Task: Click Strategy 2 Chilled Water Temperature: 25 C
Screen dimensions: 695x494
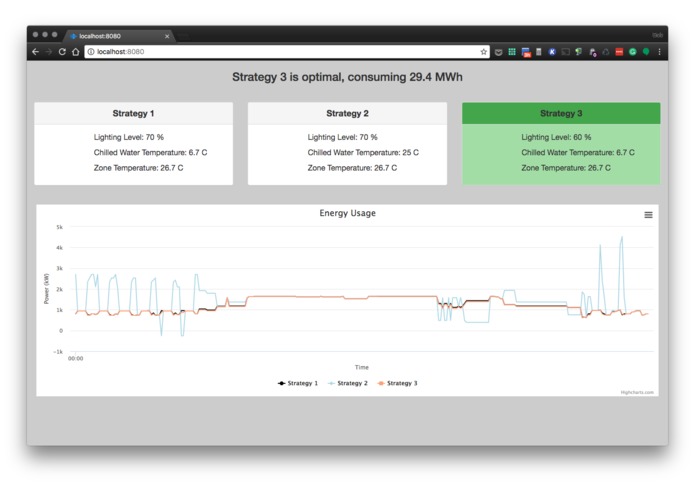Action: [x=363, y=152]
